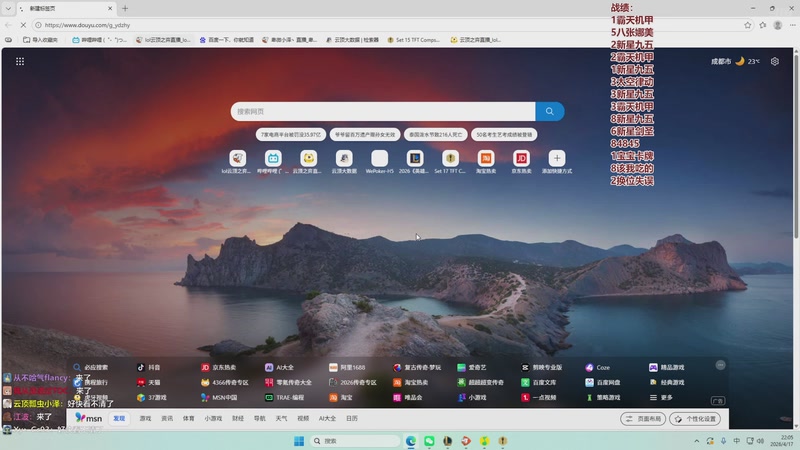Open the 云顶大数据 quick link tile

[344, 159]
